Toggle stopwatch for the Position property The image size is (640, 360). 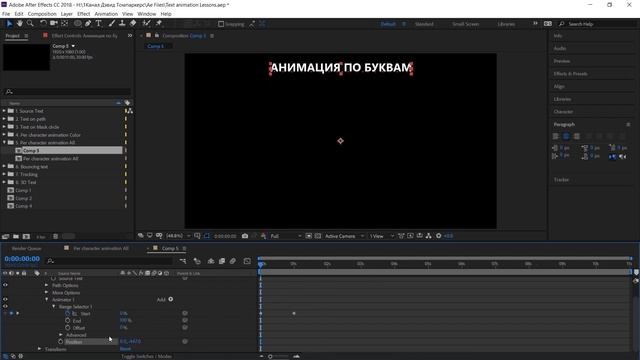click(x=60, y=341)
